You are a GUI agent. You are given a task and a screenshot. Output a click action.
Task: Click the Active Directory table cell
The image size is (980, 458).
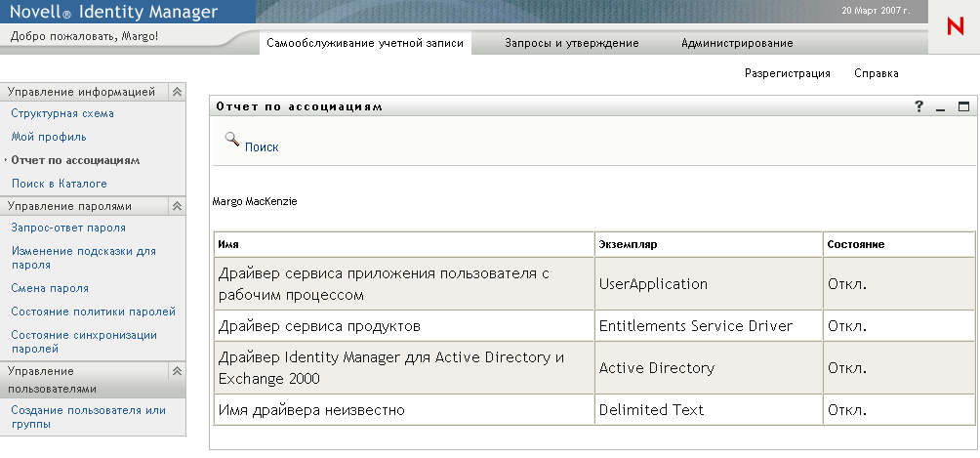pos(657,368)
